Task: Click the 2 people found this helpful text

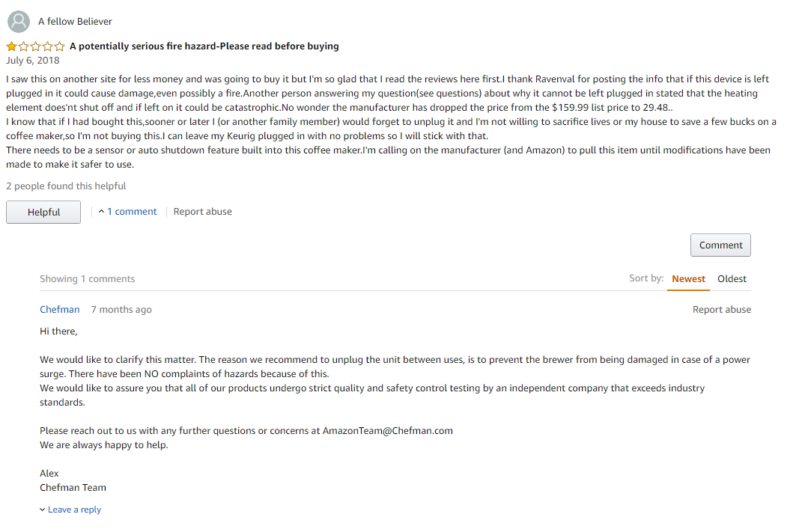Action: (x=66, y=186)
